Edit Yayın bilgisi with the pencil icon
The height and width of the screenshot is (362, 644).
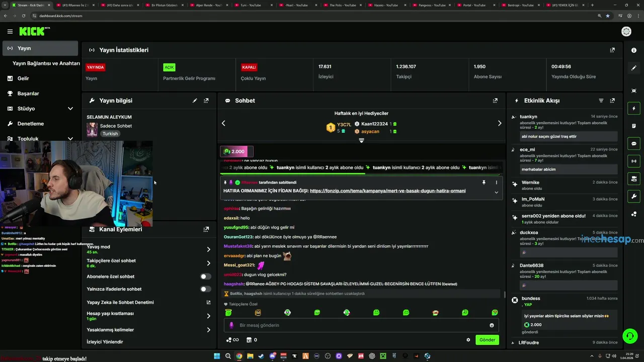point(195,101)
